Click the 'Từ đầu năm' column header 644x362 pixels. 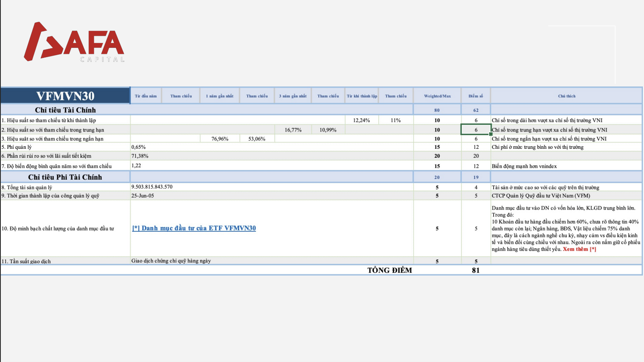(146, 96)
